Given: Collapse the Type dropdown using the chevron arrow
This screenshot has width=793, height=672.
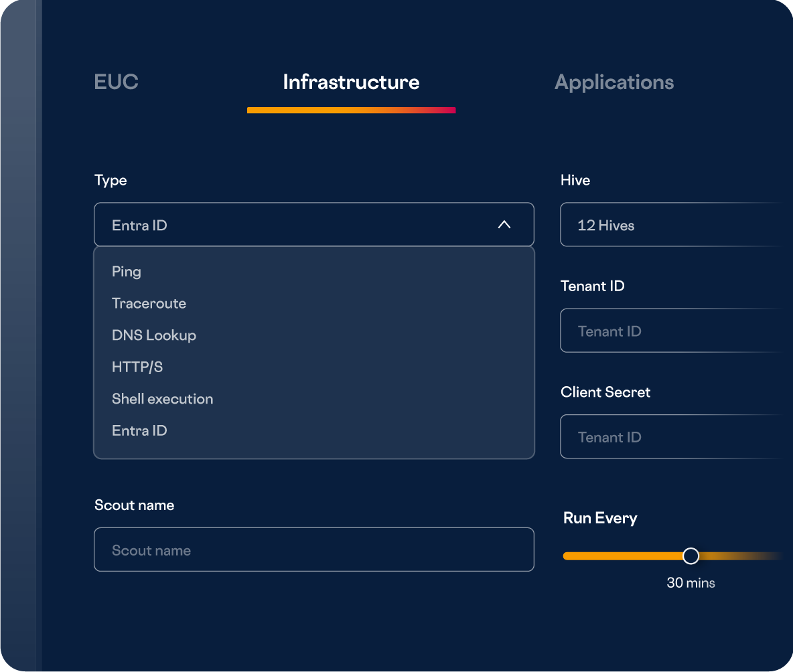Looking at the screenshot, I should (504, 225).
